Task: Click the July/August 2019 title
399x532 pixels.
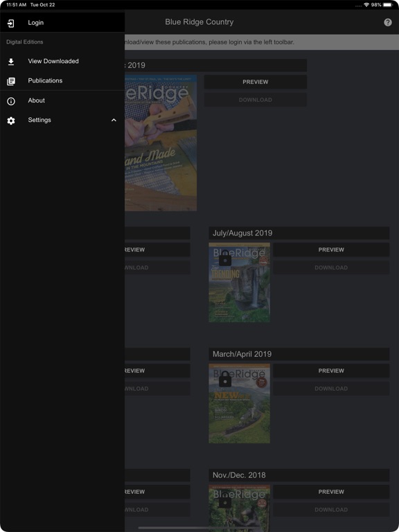Action: tap(242, 233)
